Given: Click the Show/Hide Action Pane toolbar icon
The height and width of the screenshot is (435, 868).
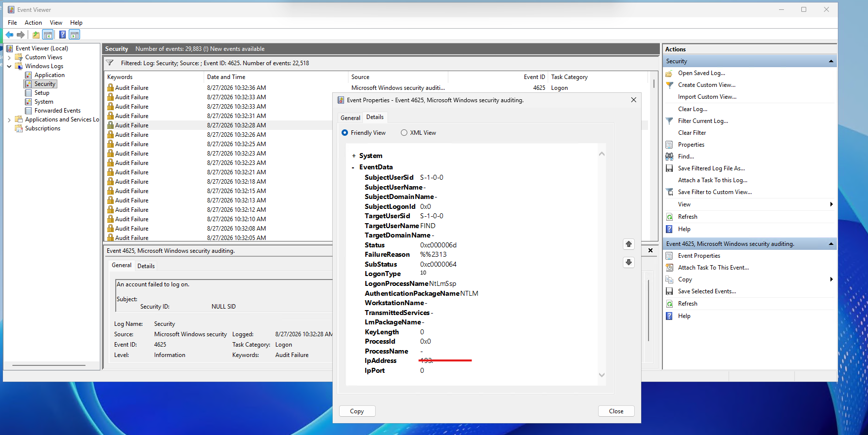Looking at the screenshot, I should [75, 35].
